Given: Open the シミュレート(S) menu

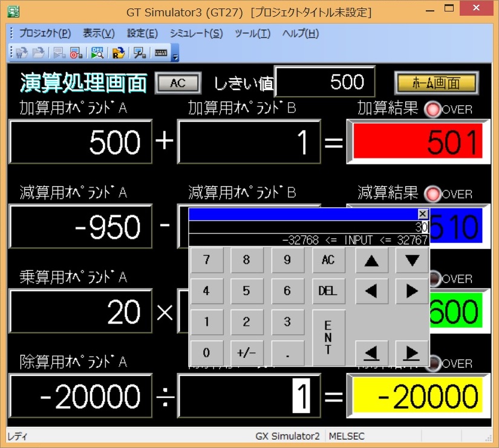Looking at the screenshot, I should (x=196, y=33).
